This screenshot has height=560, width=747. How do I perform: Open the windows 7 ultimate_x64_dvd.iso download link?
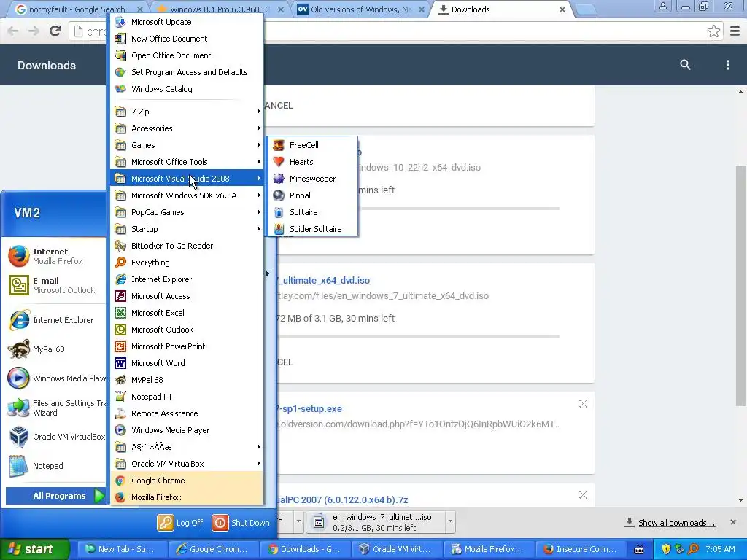324,281
